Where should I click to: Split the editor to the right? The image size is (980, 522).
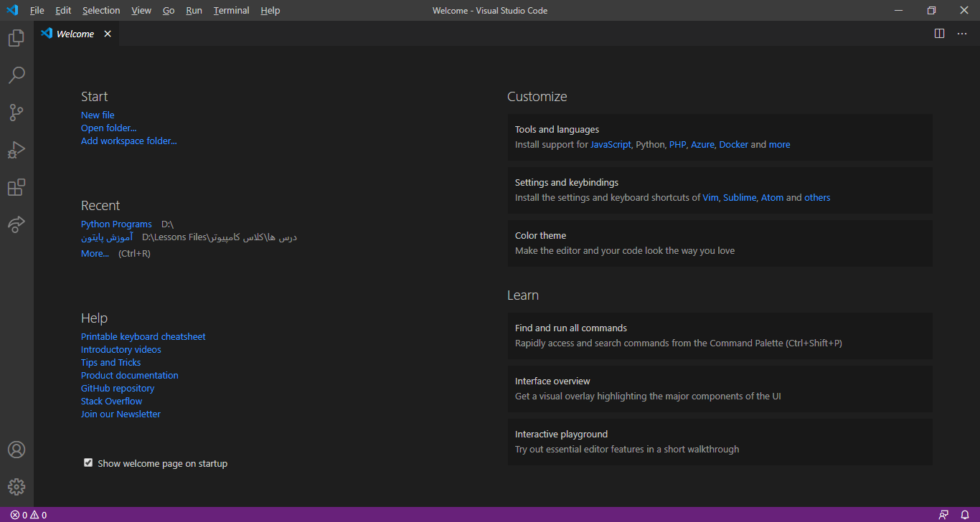click(x=939, y=34)
